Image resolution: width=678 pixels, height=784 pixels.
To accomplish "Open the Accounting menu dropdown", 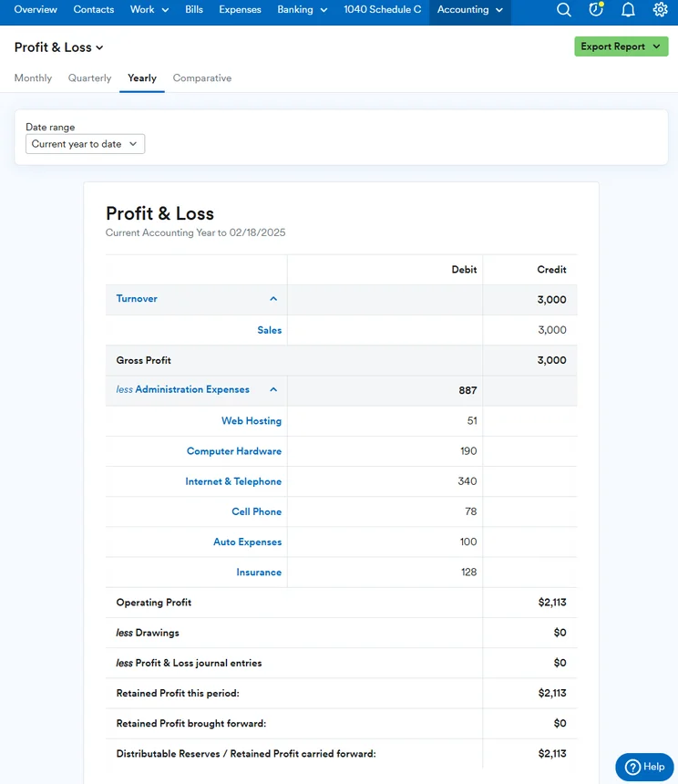I will click(469, 9).
